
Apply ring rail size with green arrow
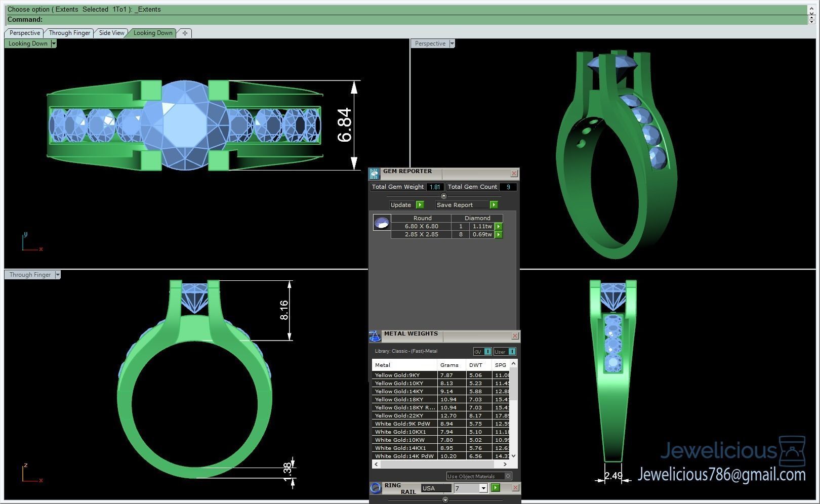pos(496,488)
